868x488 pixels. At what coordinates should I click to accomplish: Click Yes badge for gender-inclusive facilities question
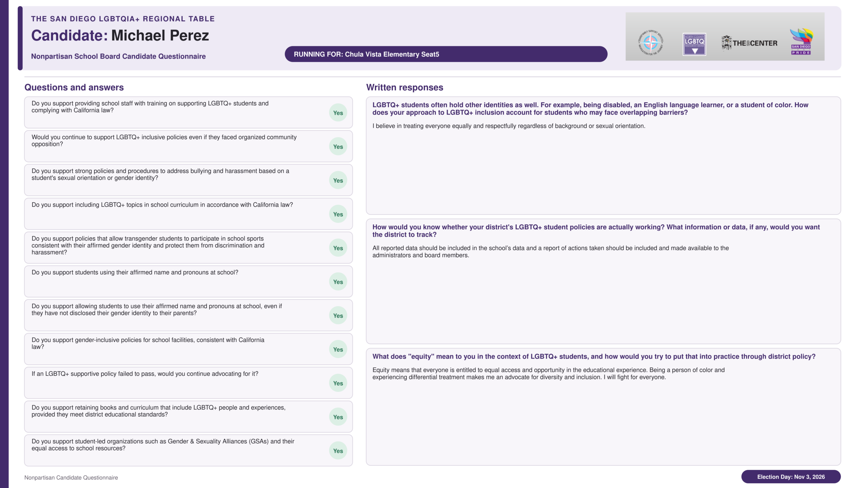pyautogui.click(x=338, y=349)
